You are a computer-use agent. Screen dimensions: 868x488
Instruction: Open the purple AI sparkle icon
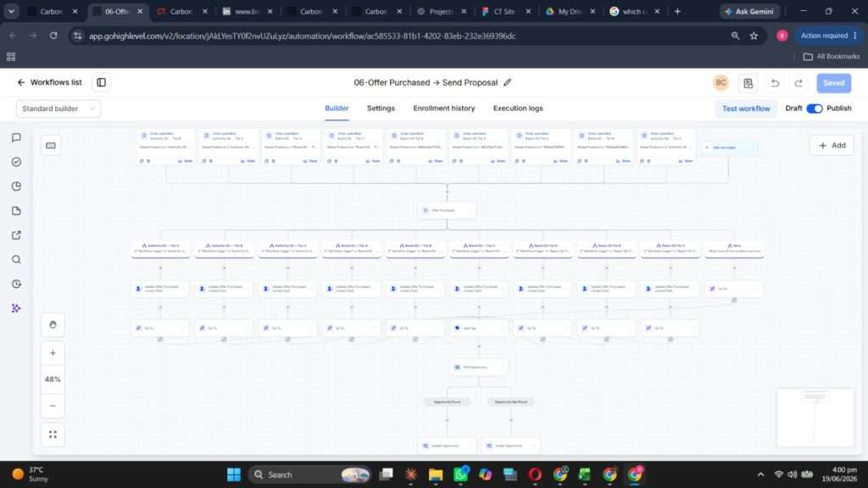point(17,308)
